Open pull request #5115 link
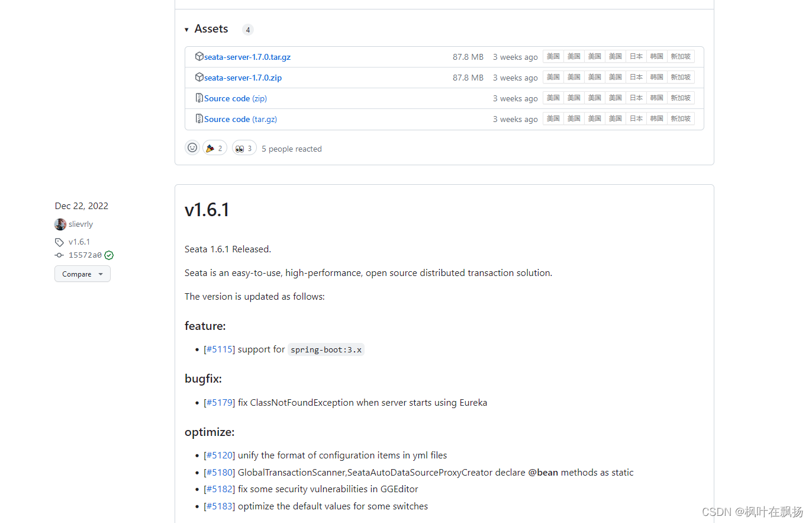The height and width of the screenshot is (523, 812). pos(219,349)
